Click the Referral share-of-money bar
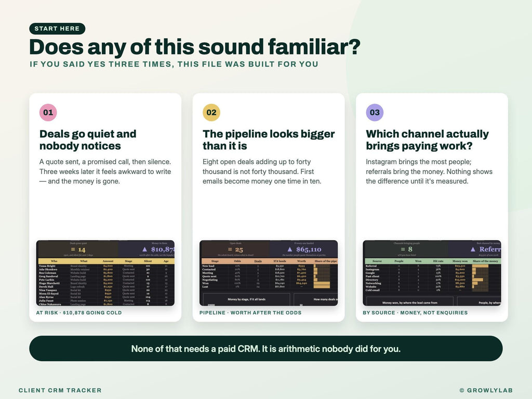 click(x=480, y=266)
